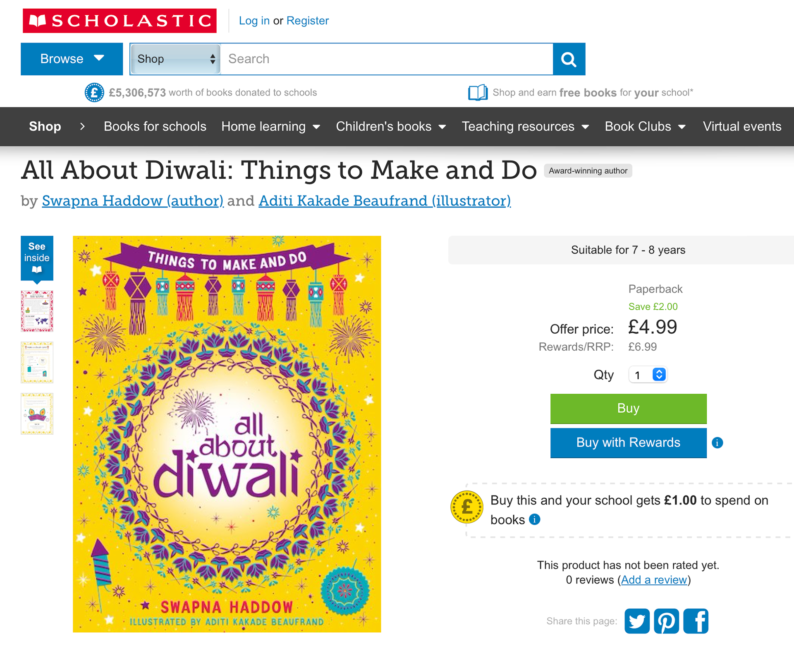The height and width of the screenshot is (672, 794).
Task: Open Swapna Haddow author link
Action: point(133,201)
